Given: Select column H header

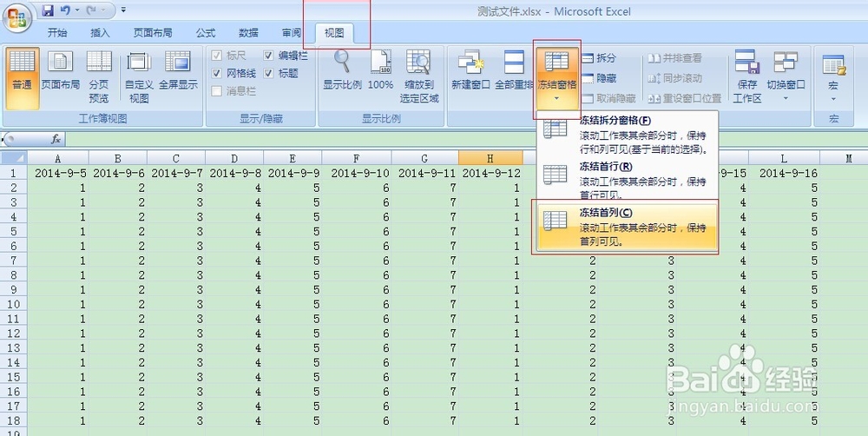Looking at the screenshot, I should pyautogui.click(x=490, y=158).
